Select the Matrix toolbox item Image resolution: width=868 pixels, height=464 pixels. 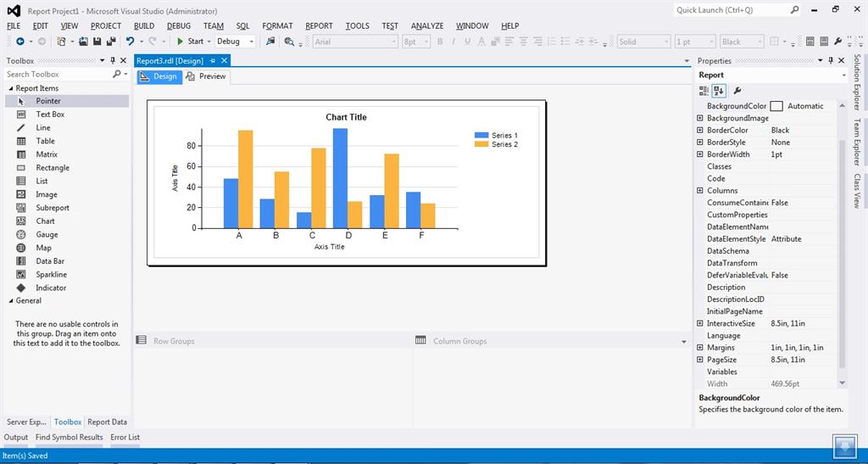pos(67,154)
